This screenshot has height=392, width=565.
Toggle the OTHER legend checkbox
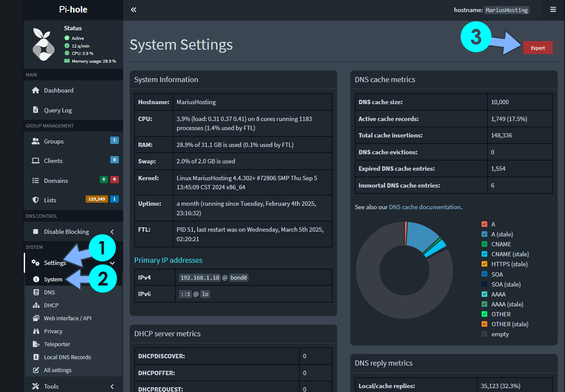[x=485, y=314]
